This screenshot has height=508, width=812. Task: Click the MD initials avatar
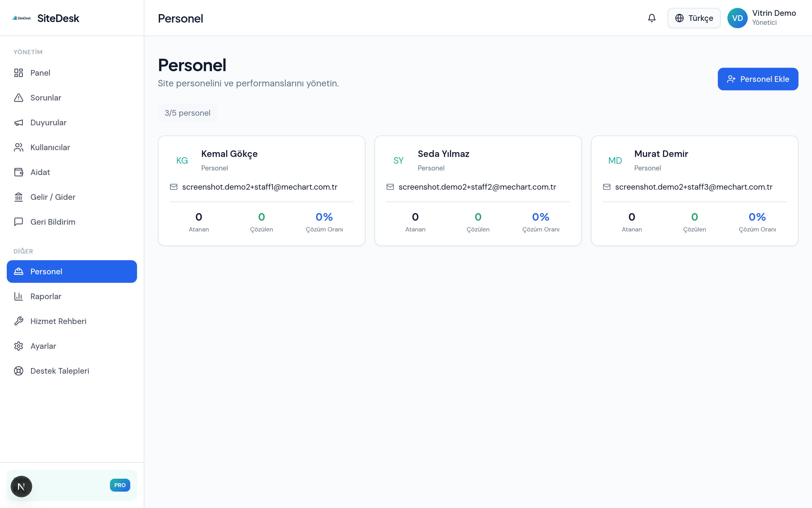[615, 161]
